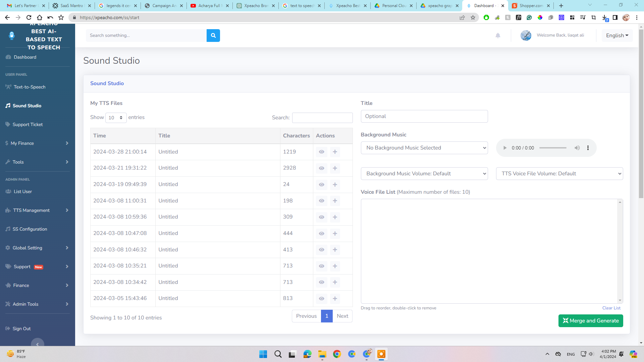Click the blue search magnifier button
The image size is (644, 362).
[x=213, y=36]
